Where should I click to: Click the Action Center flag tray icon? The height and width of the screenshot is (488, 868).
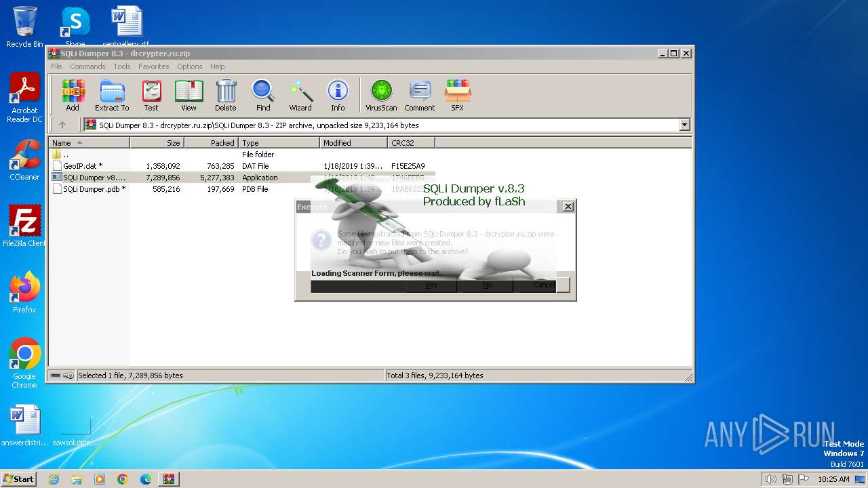[804, 479]
